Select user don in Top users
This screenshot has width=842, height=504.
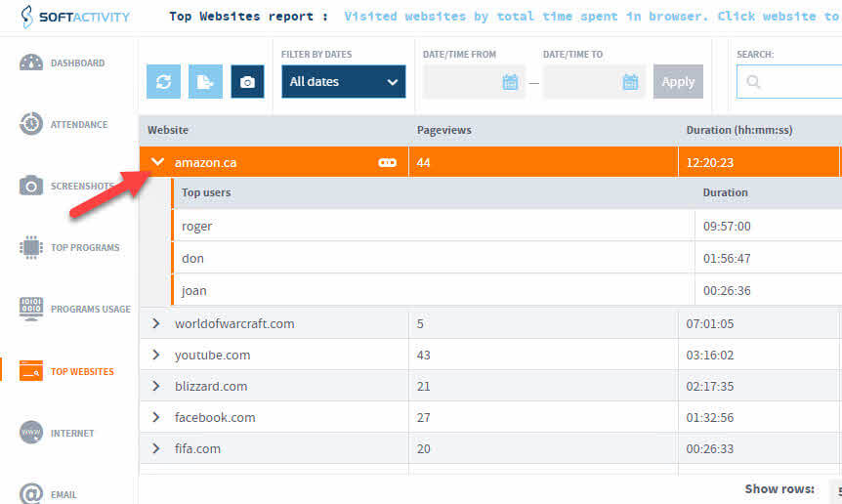(192, 258)
